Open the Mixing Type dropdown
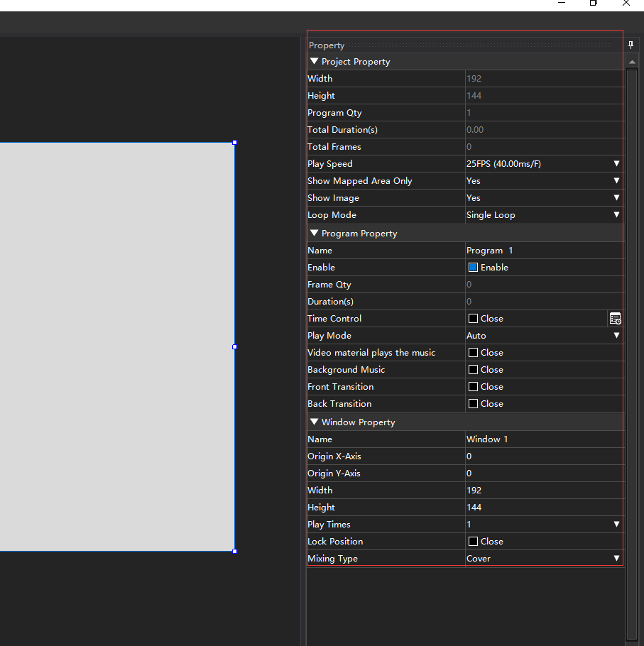Image resolution: width=644 pixels, height=646 pixels. tap(616, 558)
